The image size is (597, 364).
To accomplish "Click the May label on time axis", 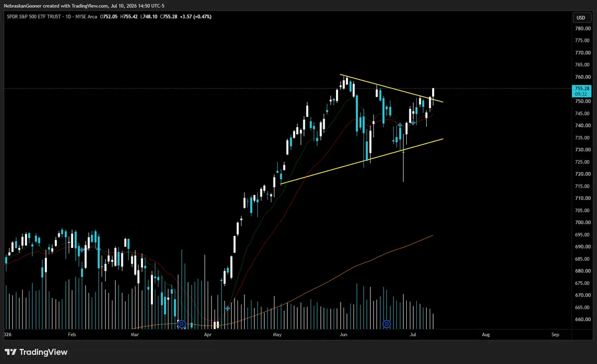I will (x=277, y=335).
